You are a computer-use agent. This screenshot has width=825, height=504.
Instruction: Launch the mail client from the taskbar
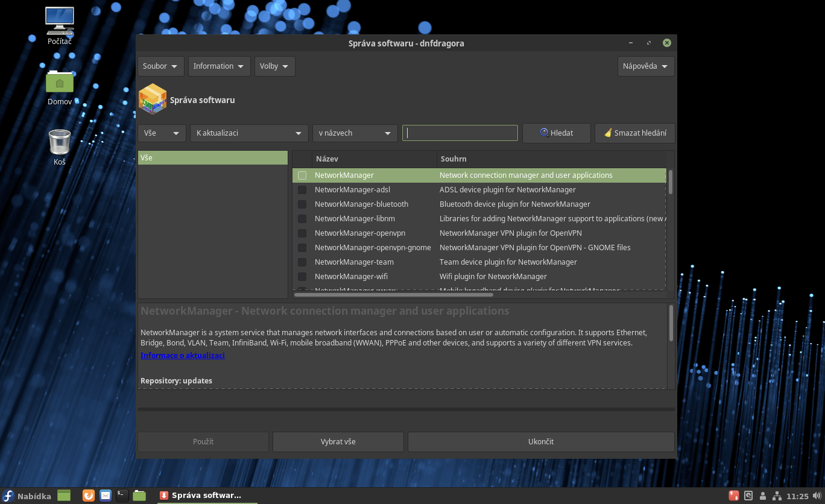point(106,496)
